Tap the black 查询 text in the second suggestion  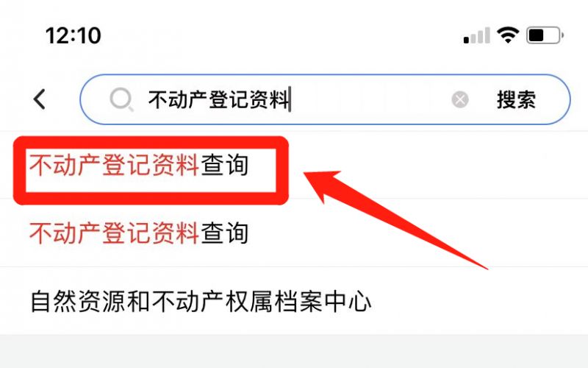tap(225, 233)
